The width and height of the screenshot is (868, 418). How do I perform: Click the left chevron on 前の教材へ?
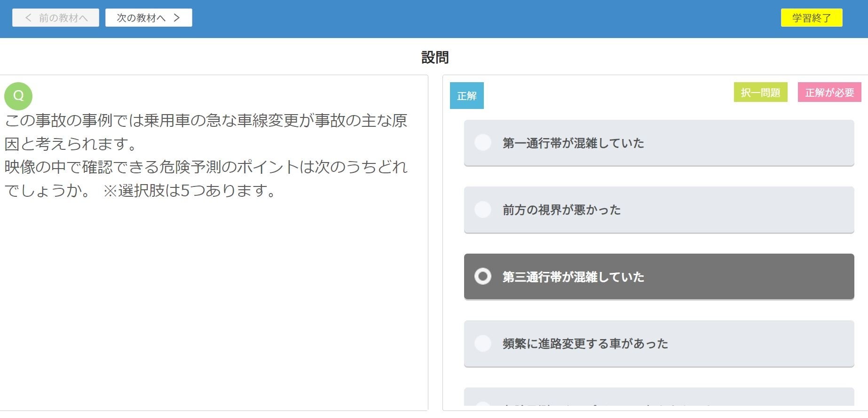(28, 18)
